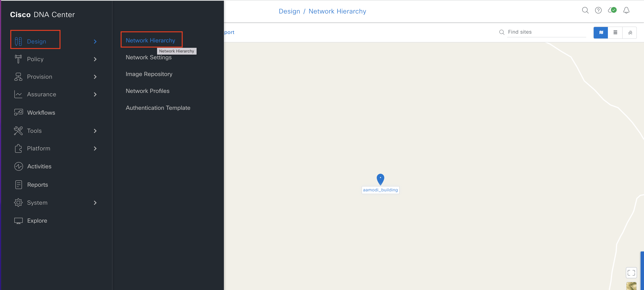This screenshot has width=644, height=290.
Task: Click the Design breadcrumb link
Action: coord(289,11)
